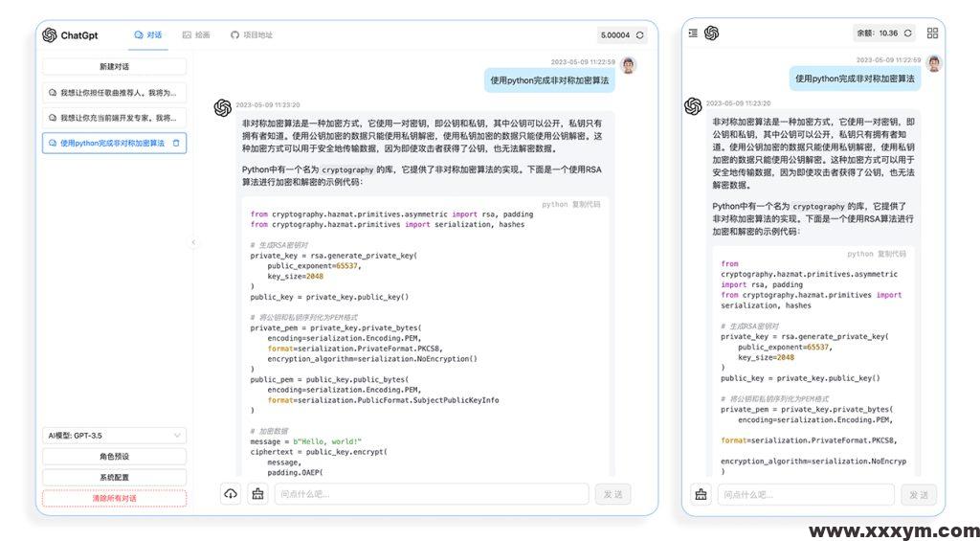This screenshot has width=980, height=541.
Task: Switch to the 绘画 tab
Action: click(x=196, y=35)
